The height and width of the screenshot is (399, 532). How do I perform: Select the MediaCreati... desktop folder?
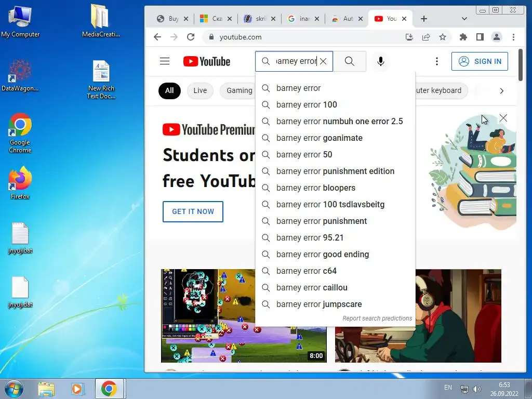click(x=101, y=21)
